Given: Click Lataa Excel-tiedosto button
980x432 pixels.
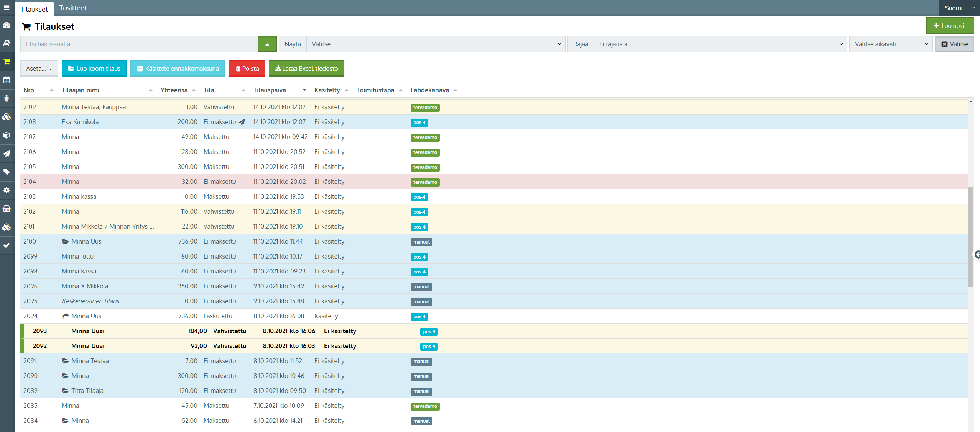Looking at the screenshot, I should click(x=306, y=69).
